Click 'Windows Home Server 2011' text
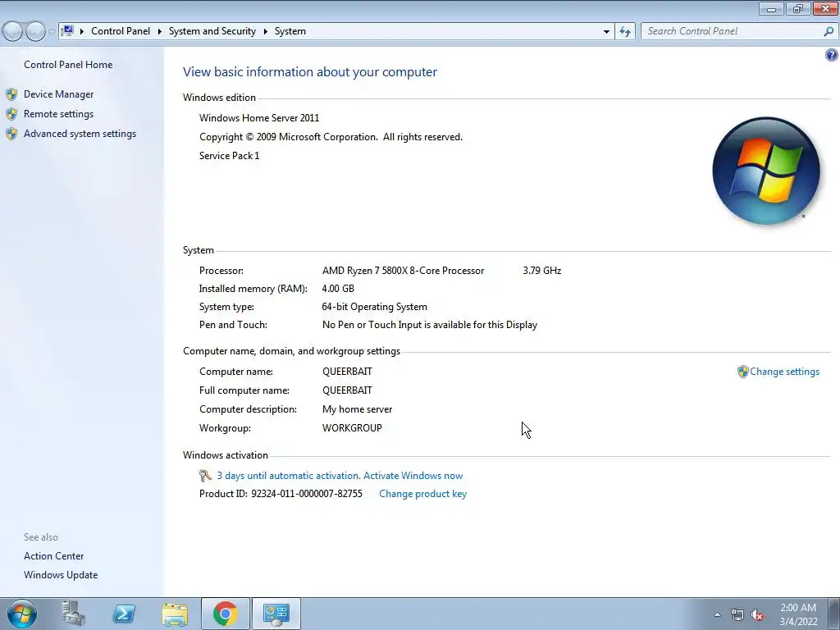 (259, 118)
